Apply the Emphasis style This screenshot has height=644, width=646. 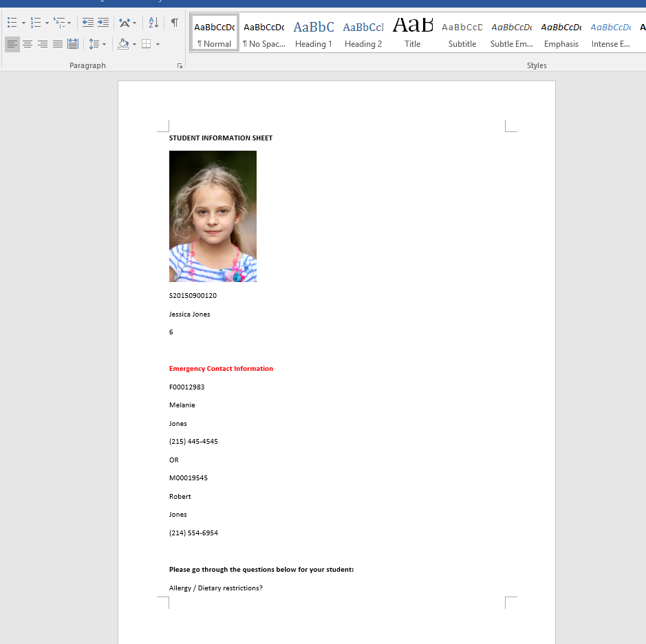(x=561, y=33)
